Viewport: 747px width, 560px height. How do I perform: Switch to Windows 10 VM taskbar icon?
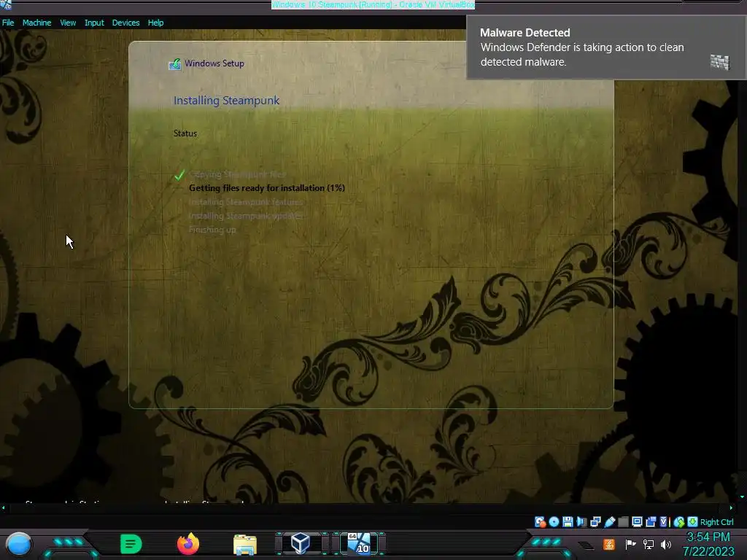pos(359,543)
